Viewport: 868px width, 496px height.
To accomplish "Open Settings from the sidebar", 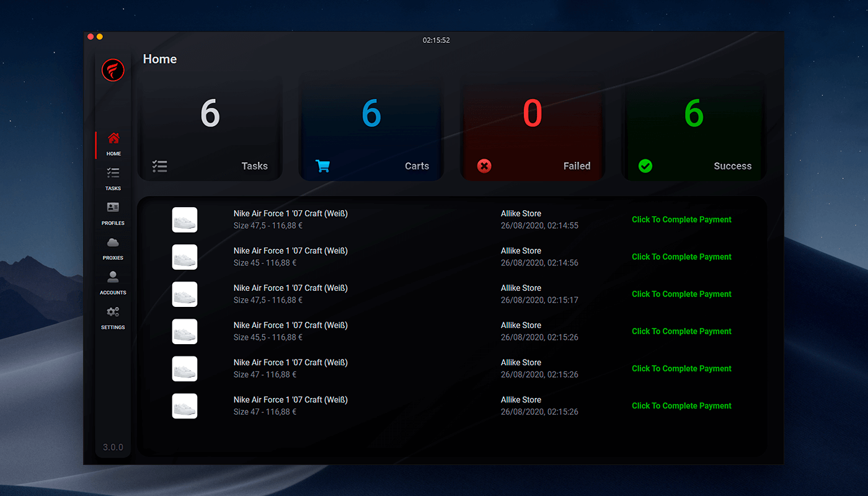I will pos(113,318).
